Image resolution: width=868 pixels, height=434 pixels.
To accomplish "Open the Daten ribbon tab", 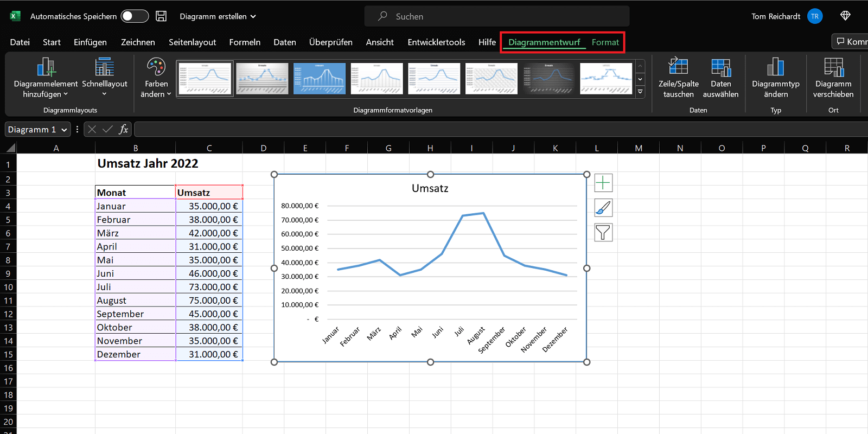I will tap(285, 42).
